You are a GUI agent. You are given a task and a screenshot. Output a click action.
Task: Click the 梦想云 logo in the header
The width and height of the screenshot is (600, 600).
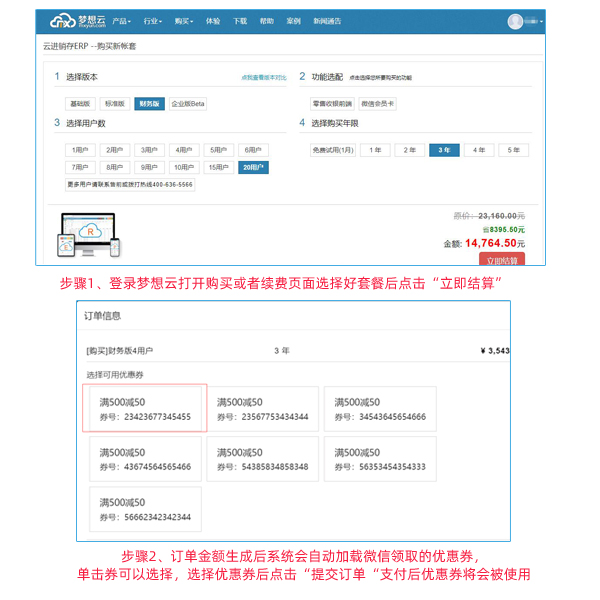click(x=78, y=21)
